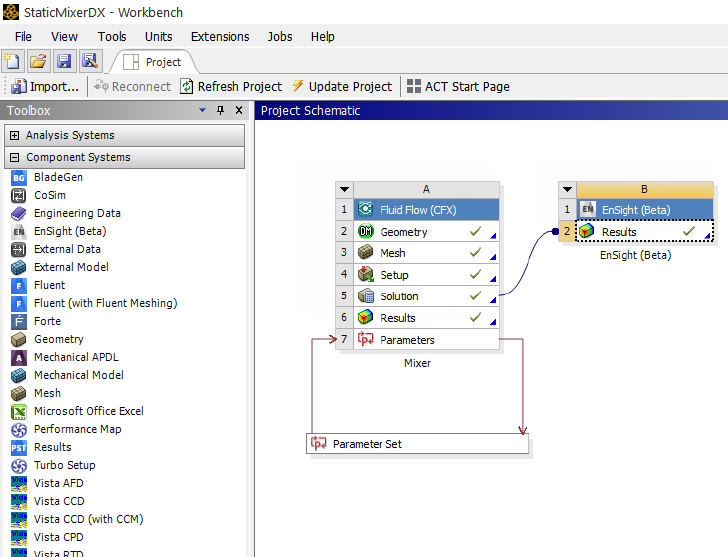Viewport: 728px width, 557px height.
Task: Click Update Project
Action: click(342, 86)
